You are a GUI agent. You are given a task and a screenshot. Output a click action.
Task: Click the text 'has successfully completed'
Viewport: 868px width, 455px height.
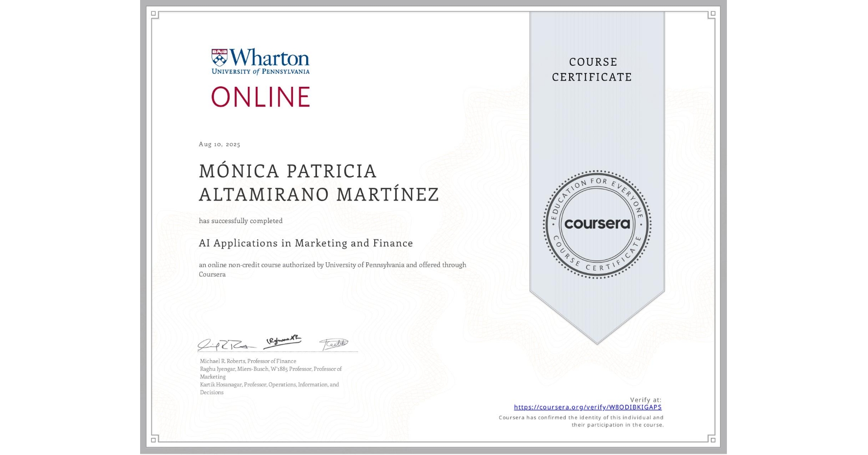[241, 221]
